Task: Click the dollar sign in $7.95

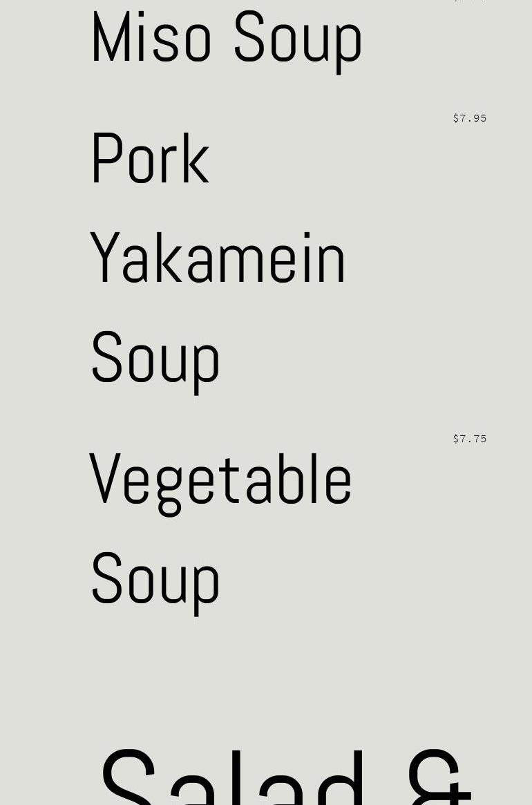Action: click(456, 118)
